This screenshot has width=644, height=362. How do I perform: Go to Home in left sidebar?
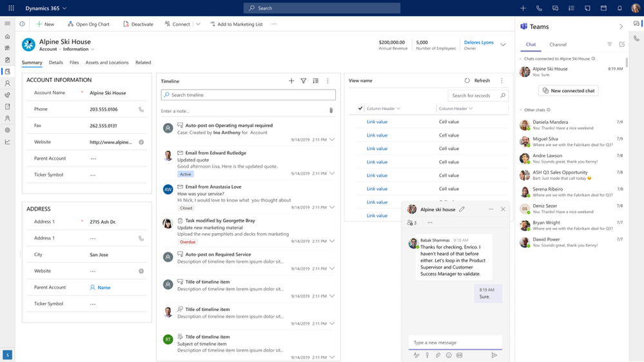pos(7,37)
